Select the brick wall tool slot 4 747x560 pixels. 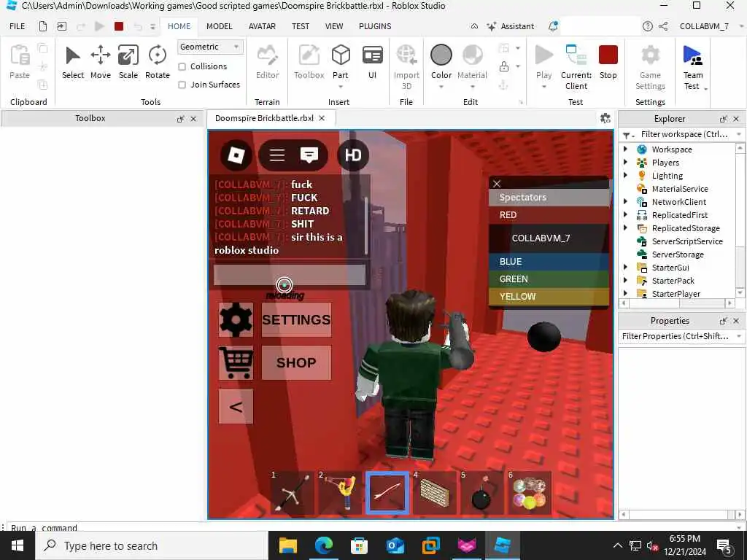(x=435, y=493)
